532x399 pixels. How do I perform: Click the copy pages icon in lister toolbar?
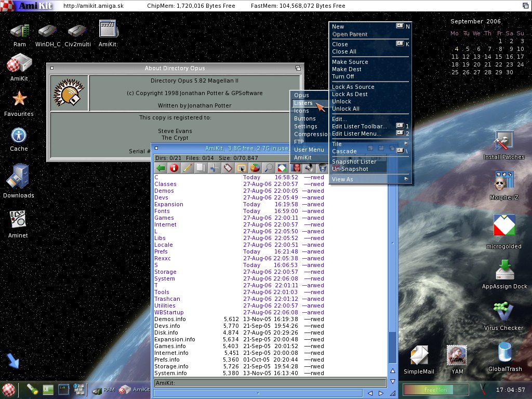click(x=201, y=168)
